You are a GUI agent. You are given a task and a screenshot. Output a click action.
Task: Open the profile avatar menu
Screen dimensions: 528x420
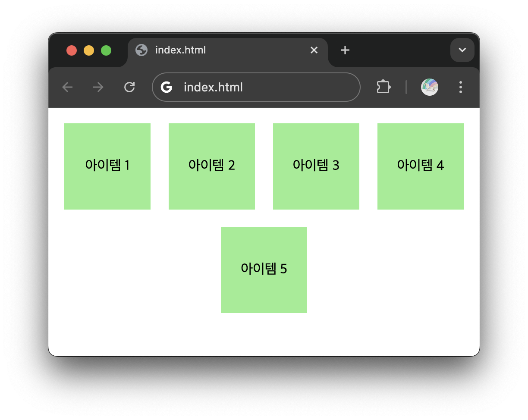(430, 87)
